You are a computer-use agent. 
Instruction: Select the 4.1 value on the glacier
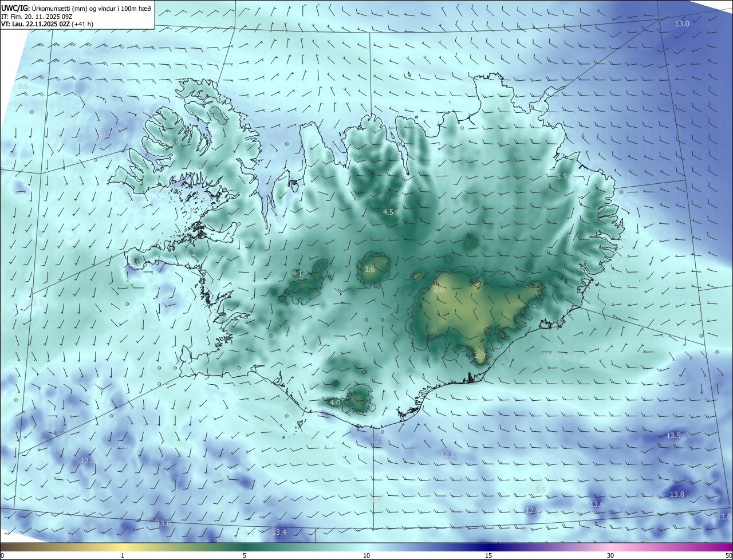click(297, 274)
